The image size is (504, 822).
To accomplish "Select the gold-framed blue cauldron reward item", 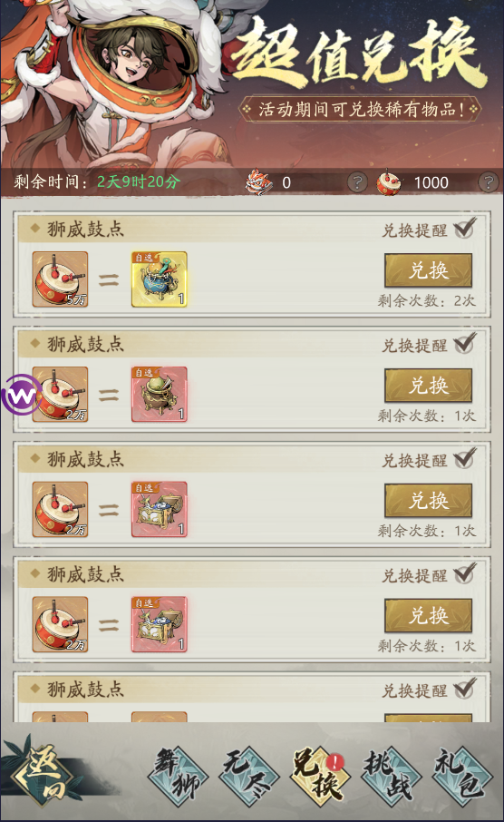I will (160, 279).
